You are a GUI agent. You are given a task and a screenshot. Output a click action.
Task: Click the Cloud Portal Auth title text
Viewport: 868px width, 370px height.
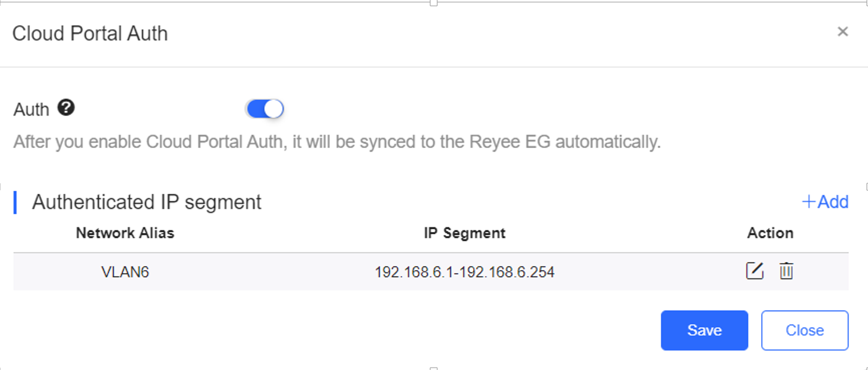(90, 33)
